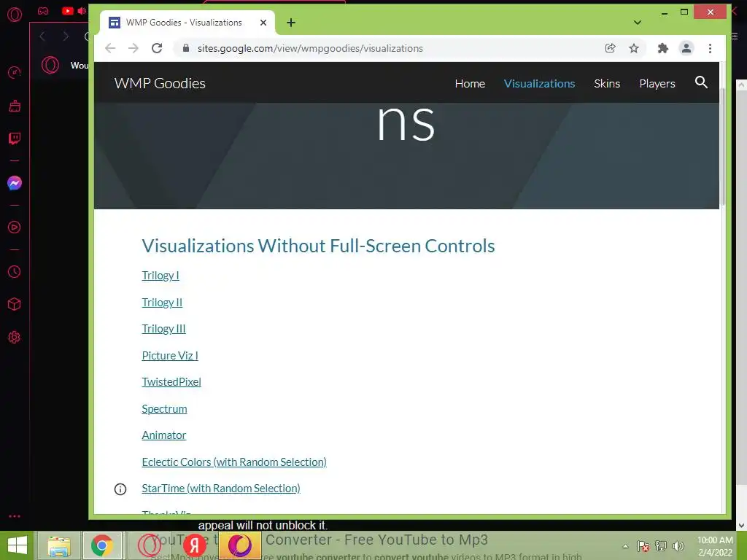Open the Skins nav item
Screen dimensions: 747x560
[x=607, y=83]
